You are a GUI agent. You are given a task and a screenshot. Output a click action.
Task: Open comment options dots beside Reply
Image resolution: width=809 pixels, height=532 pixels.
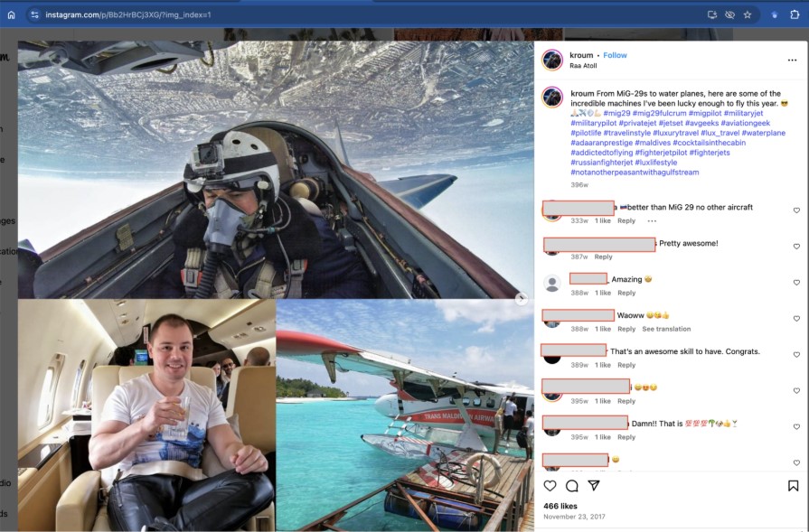(x=652, y=220)
